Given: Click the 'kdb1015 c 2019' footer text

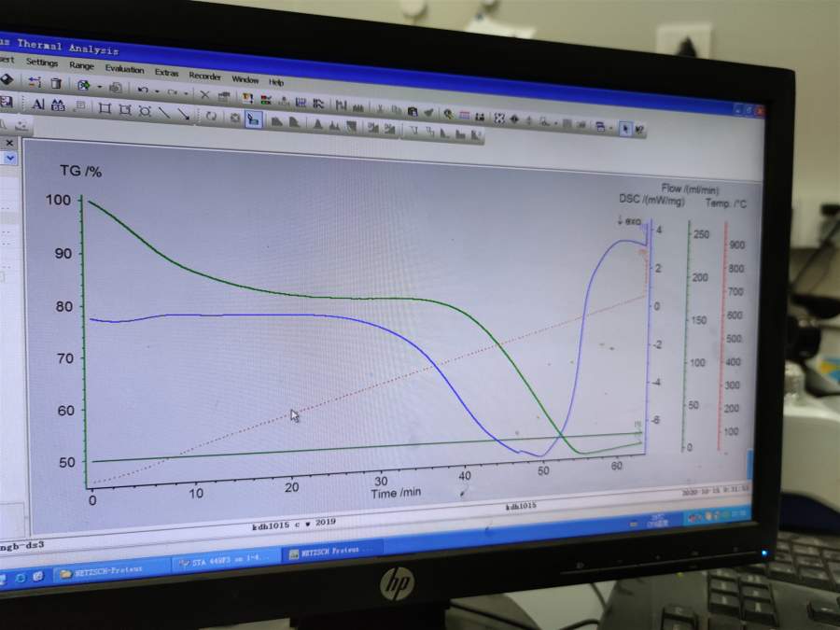Looking at the screenshot, I should pyautogui.click(x=294, y=524).
